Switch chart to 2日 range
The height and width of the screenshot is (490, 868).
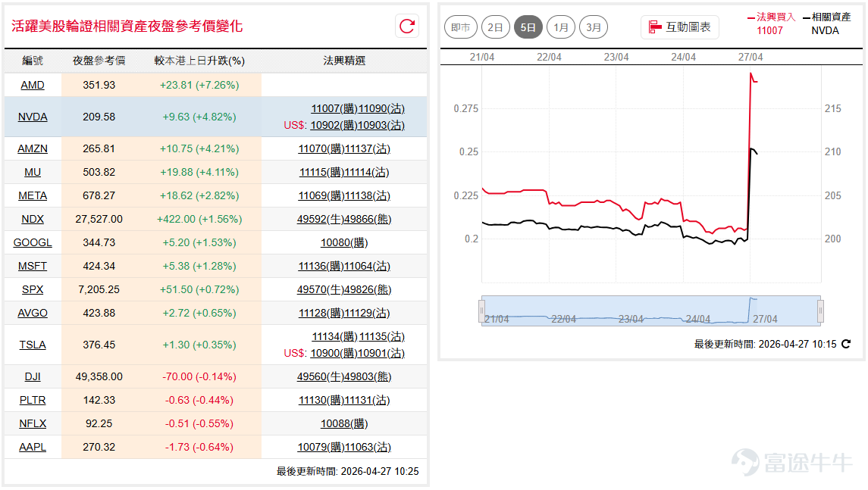click(x=495, y=27)
